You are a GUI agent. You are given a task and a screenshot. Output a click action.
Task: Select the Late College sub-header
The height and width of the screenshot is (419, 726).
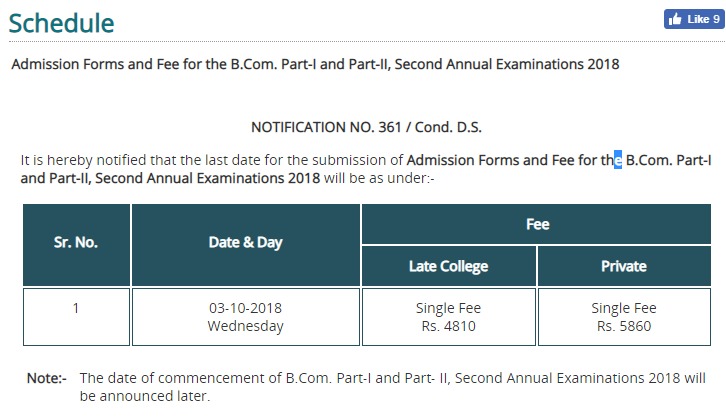448,266
